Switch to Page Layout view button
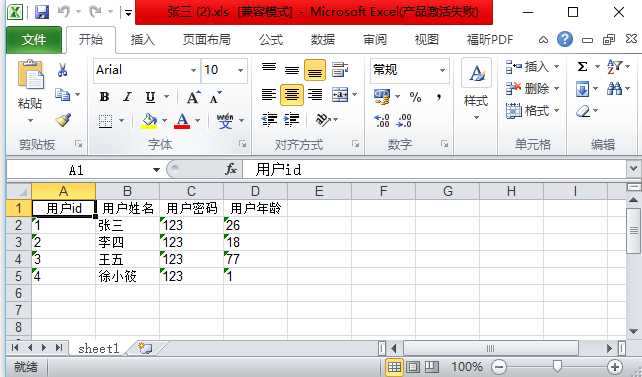This screenshot has height=377, width=642. coord(413,367)
